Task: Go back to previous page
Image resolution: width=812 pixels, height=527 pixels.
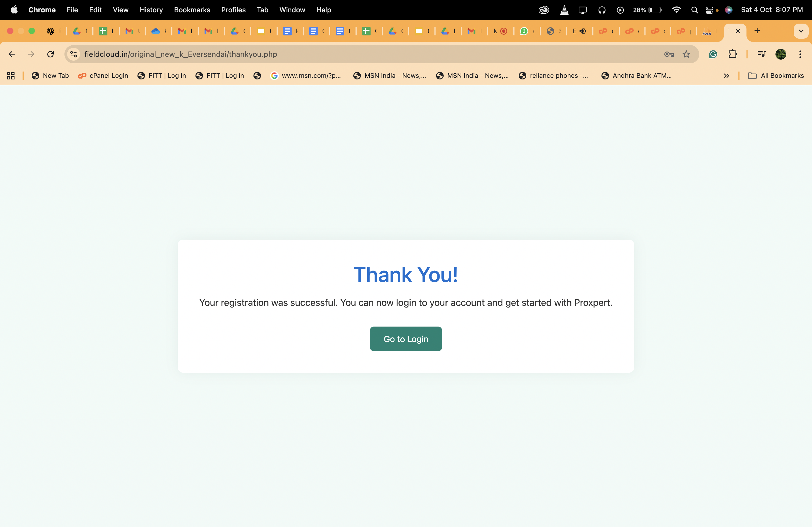Action: tap(12, 54)
